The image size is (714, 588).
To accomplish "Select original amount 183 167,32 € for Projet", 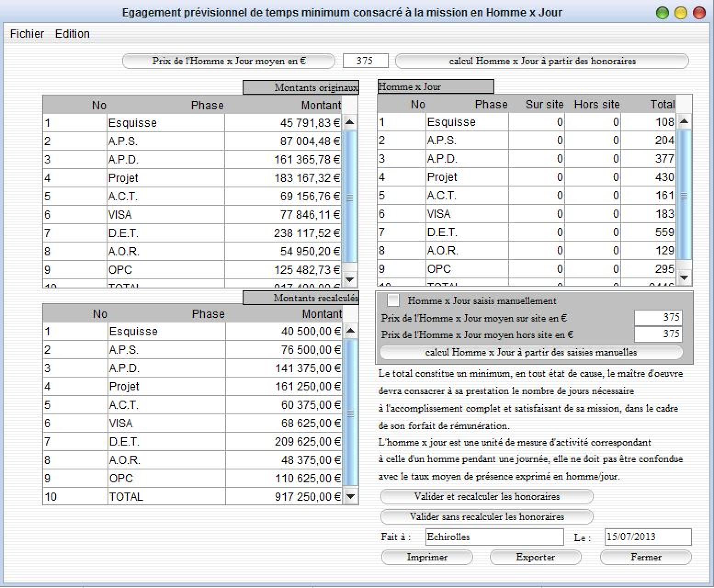I will (x=283, y=178).
